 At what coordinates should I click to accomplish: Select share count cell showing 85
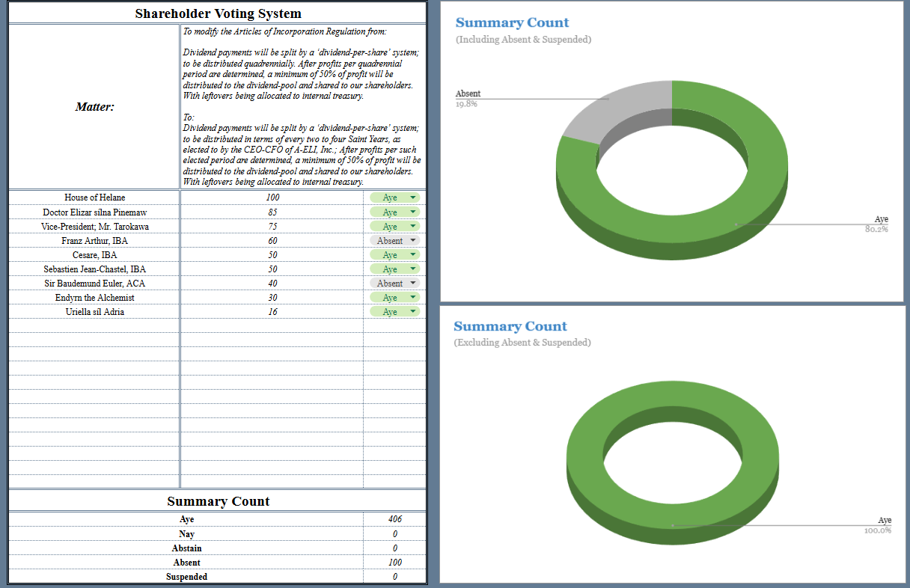coord(272,212)
